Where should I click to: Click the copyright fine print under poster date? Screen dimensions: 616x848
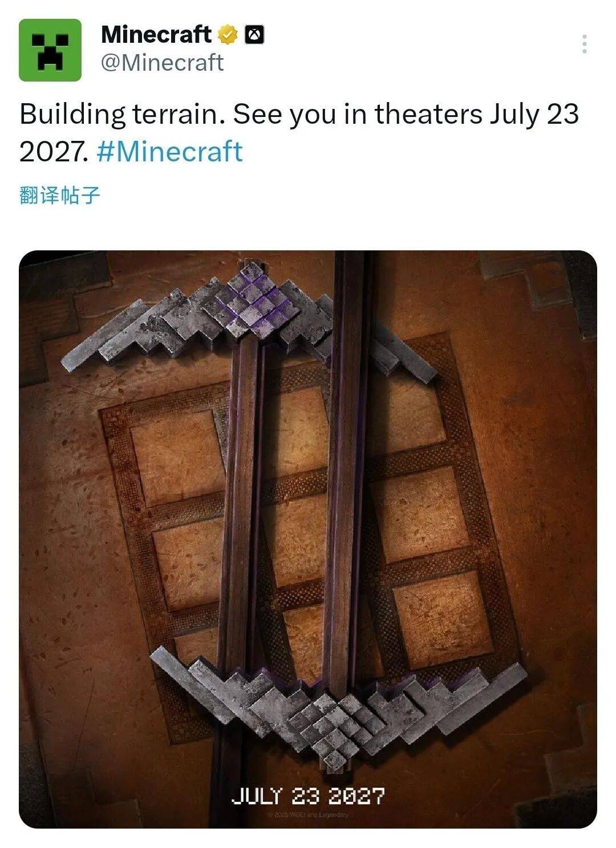(x=308, y=814)
